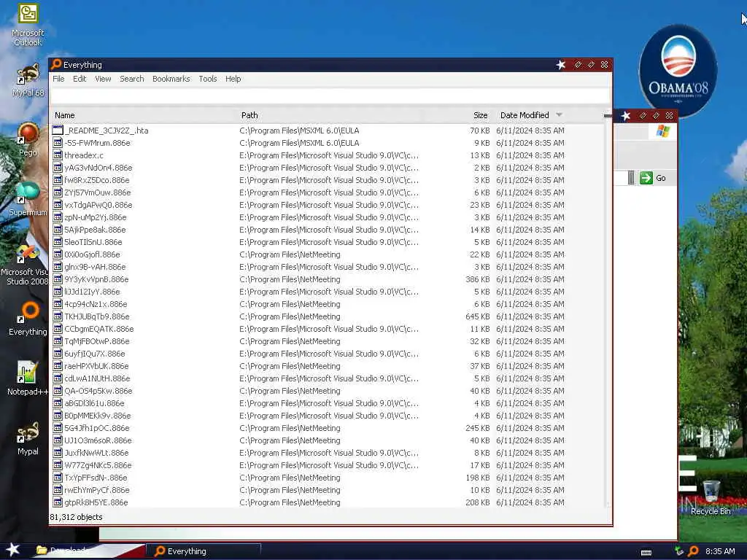This screenshot has height=560, width=747.
Task: Click Go button in background window
Action: point(653,178)
